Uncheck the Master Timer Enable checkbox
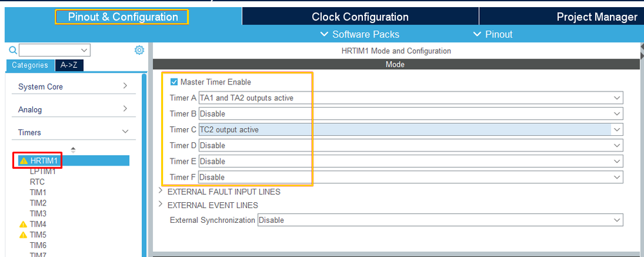Image resolution: width=644 pixels, height=257 pixels. [174, 82]
